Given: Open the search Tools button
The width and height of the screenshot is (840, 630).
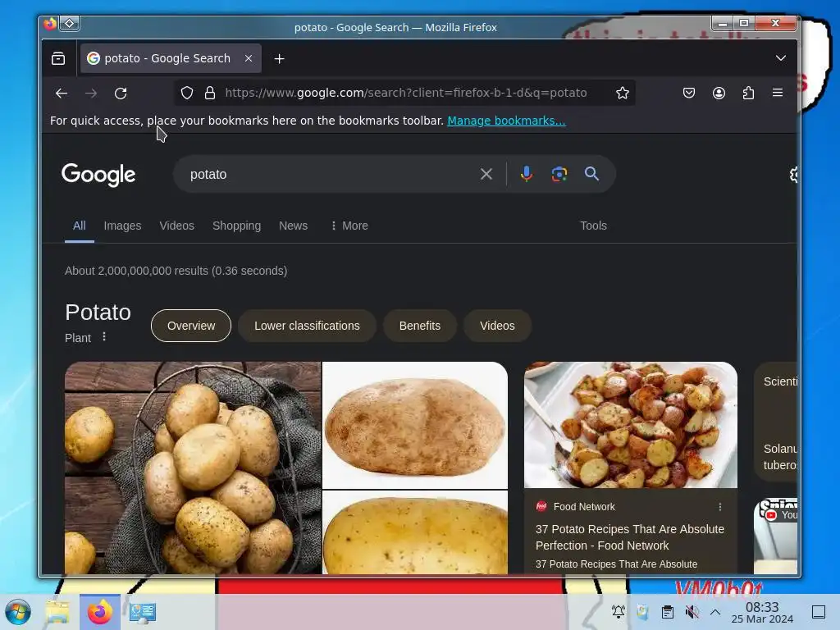Looking at the screenshot, I should tap(594, 226).
